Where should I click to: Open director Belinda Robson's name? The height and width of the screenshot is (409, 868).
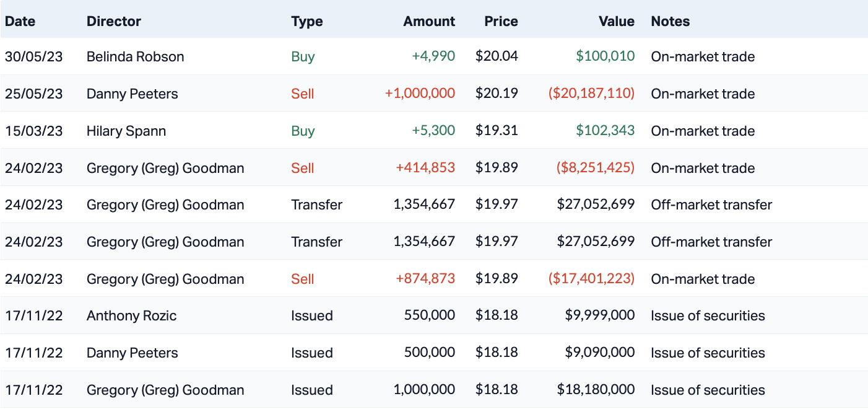136,56
